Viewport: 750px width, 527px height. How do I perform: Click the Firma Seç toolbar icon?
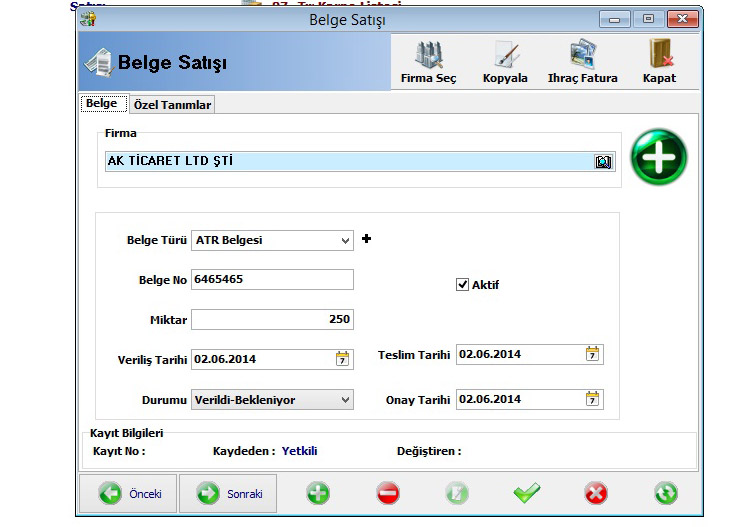pyautogui.click(x=428, y=55)
